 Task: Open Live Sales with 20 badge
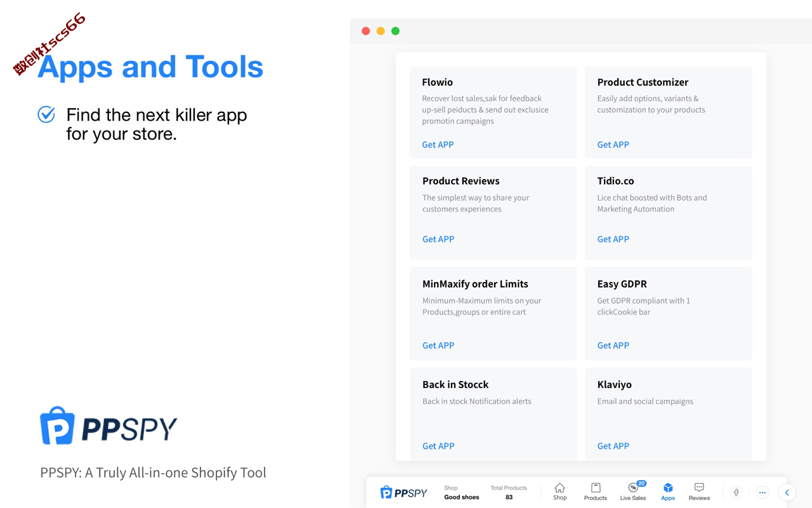click(633, 491)
